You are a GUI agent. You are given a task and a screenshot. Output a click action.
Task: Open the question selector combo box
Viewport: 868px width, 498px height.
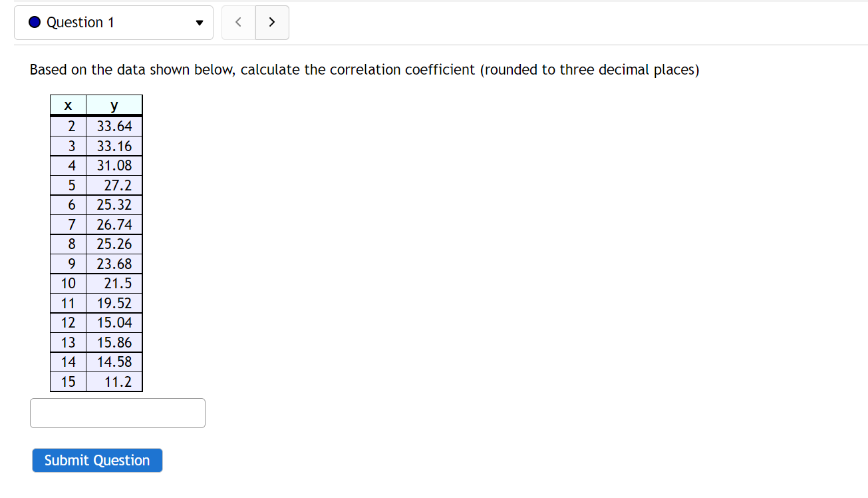click(113, 22)
